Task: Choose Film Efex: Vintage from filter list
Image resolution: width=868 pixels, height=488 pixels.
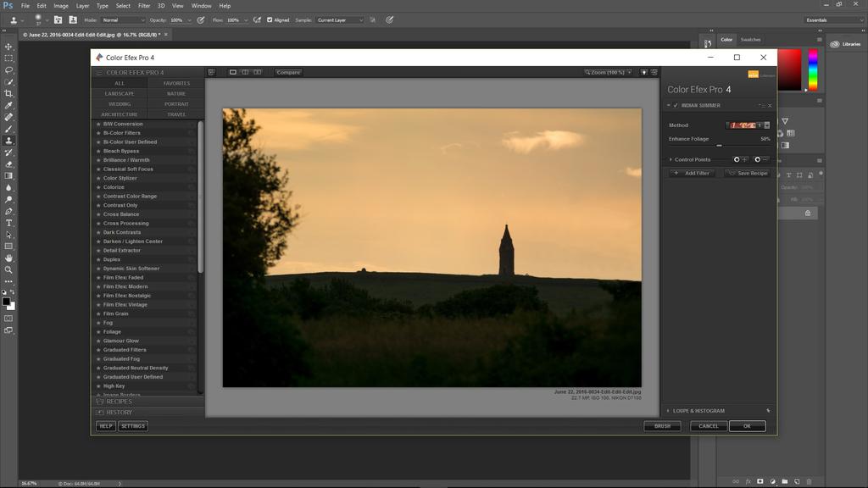Action: (x=125, y=305)
